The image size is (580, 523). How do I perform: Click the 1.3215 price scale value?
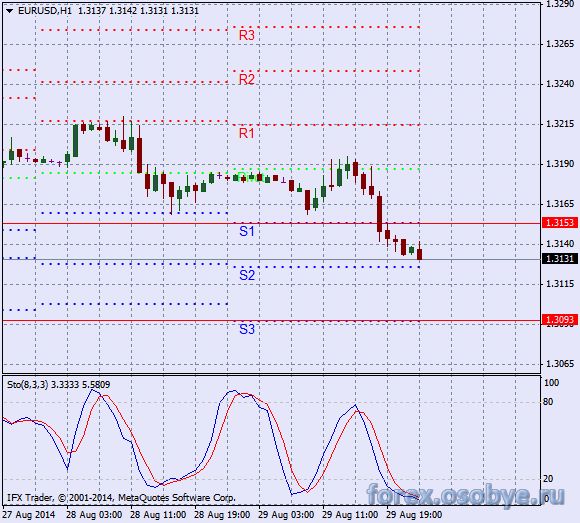coord(560,124)
